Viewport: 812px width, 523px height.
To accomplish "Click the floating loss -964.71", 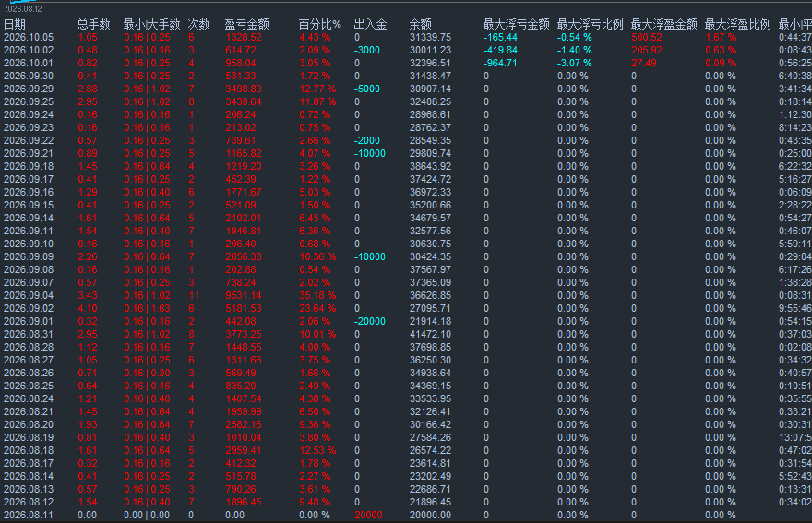I will click(500, 63).
